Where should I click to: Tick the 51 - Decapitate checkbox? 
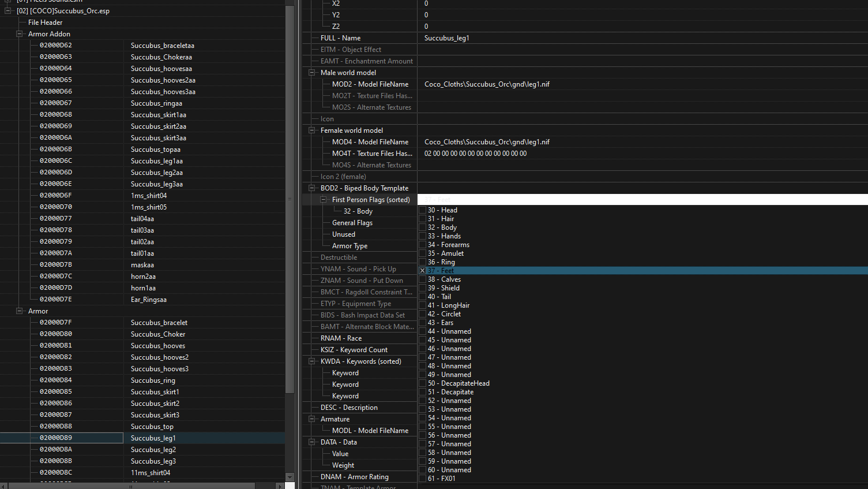tap(422, 392)
